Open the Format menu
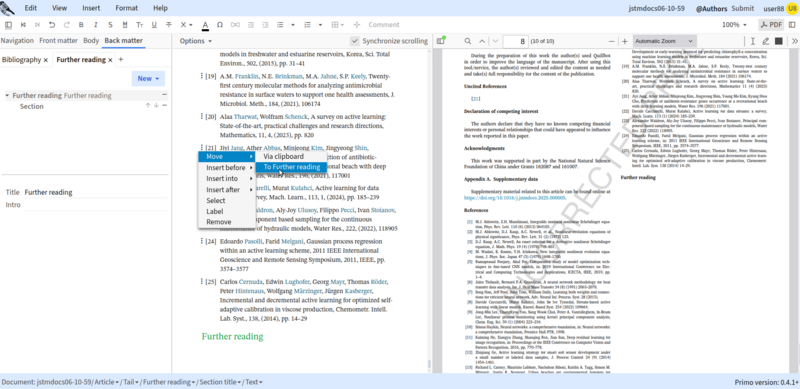Image resolution: width=800 pixels, height=389 pixels. point(126,8)
